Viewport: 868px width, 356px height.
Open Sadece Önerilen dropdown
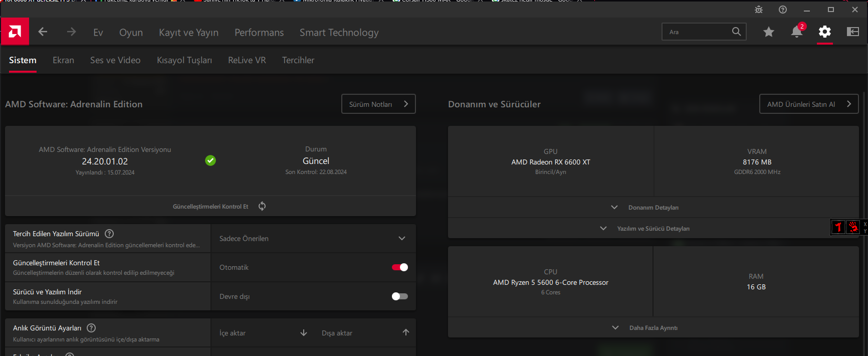pyautogui.click(x=313, y=238)
